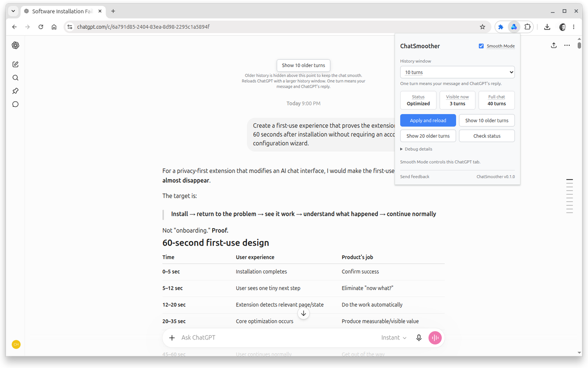Go to browser home page

point(54,27)
